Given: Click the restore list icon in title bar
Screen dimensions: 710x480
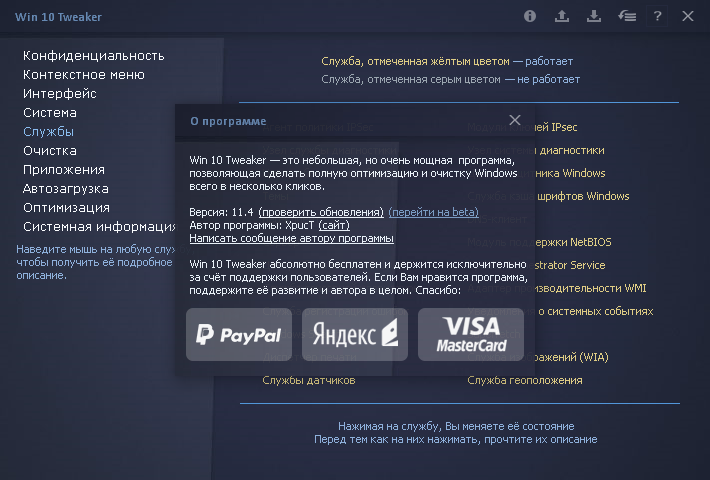Looking at the screenshot, I should coord(627,16).
